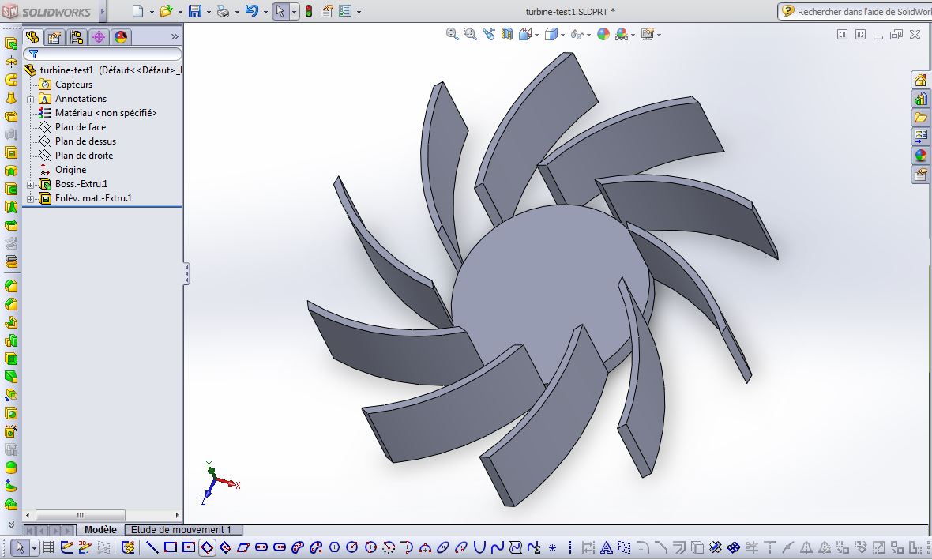Open Custom Properties icon in task pane
This screenshot has height=560, width=932.
click(x=921, y=175)
